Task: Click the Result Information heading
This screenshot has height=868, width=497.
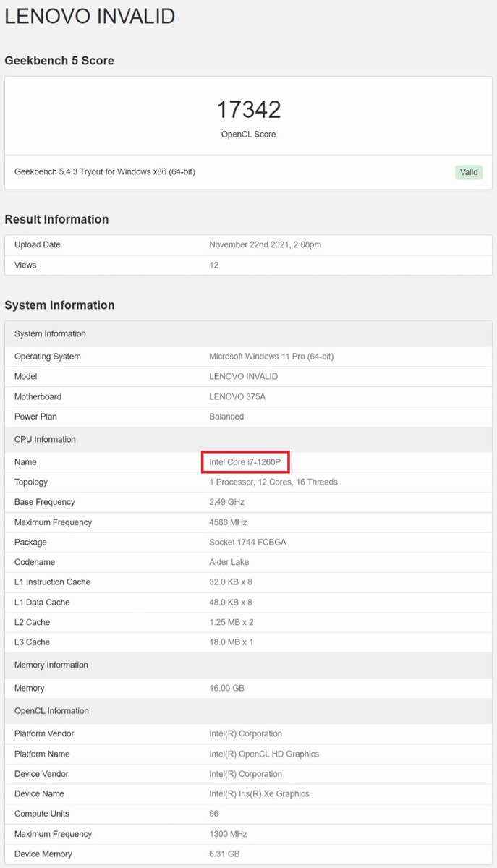Action: (x=56, y=219)
